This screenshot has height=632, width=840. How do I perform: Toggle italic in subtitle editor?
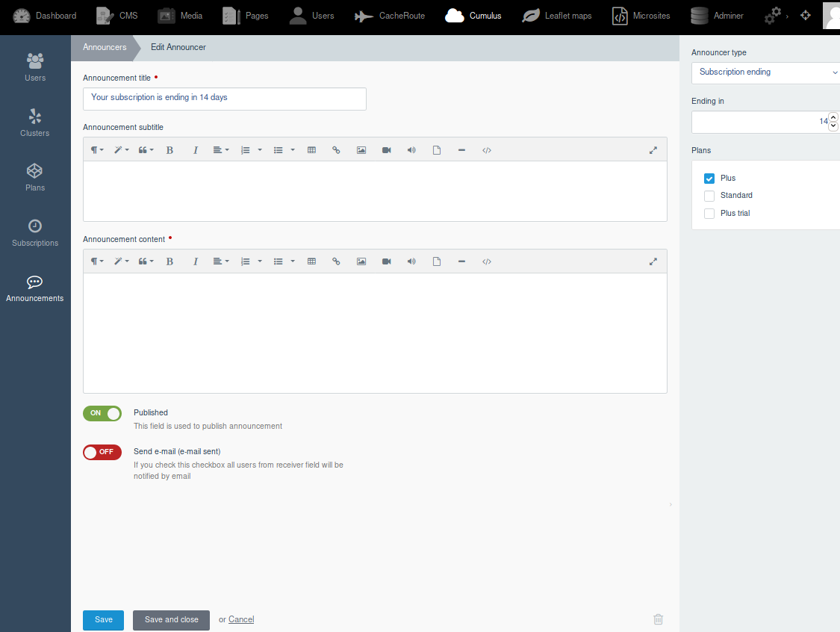point(196,150)
